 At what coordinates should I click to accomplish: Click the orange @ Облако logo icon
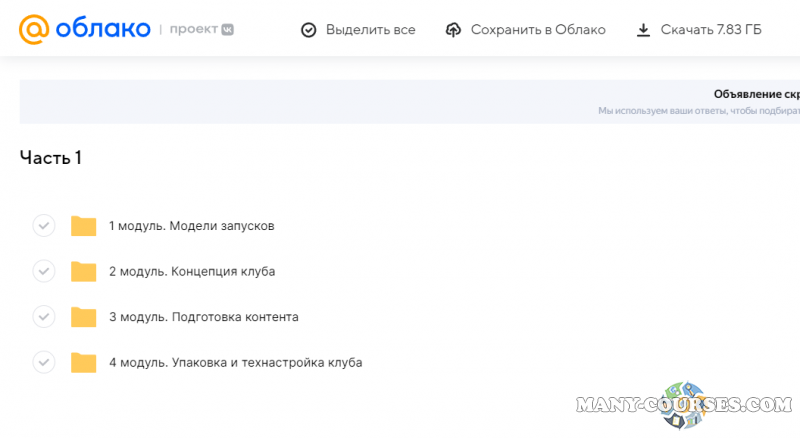pyautogui.click(x=34, y=30)
